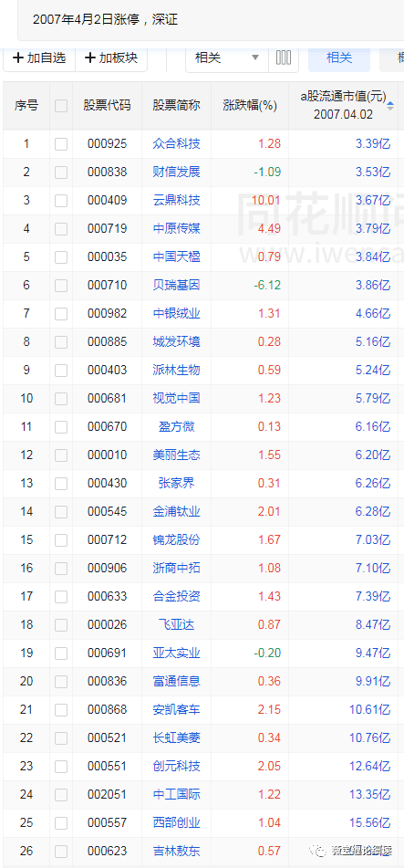Select the checkbox for 000623 吉林敖东
Image resolution: width=404 pixels, height=868 pixels.
click(61, 851)
